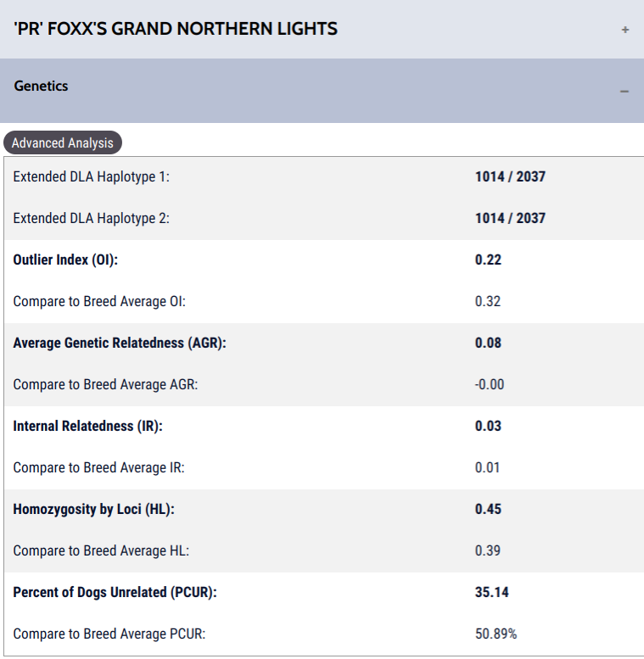Click Haplotype 1 value 1014 / 2037
The image size is (644, 659).
510,176
